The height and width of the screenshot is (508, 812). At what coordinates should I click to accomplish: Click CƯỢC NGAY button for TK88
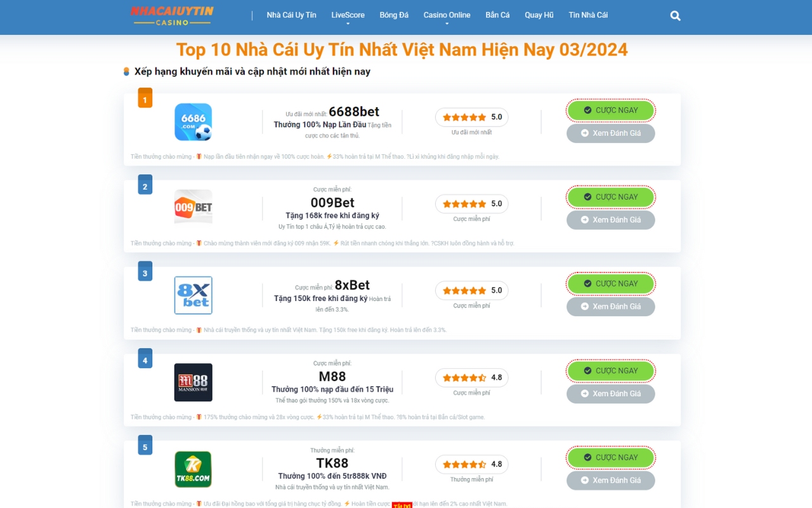click(x=610, y=457)
